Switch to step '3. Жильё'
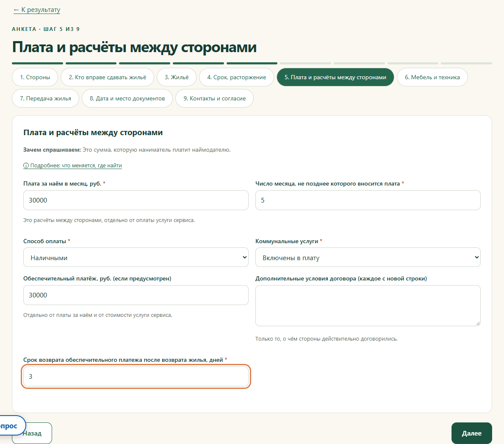This screenshot has height=444, width=504. click(x=177, y=77)
